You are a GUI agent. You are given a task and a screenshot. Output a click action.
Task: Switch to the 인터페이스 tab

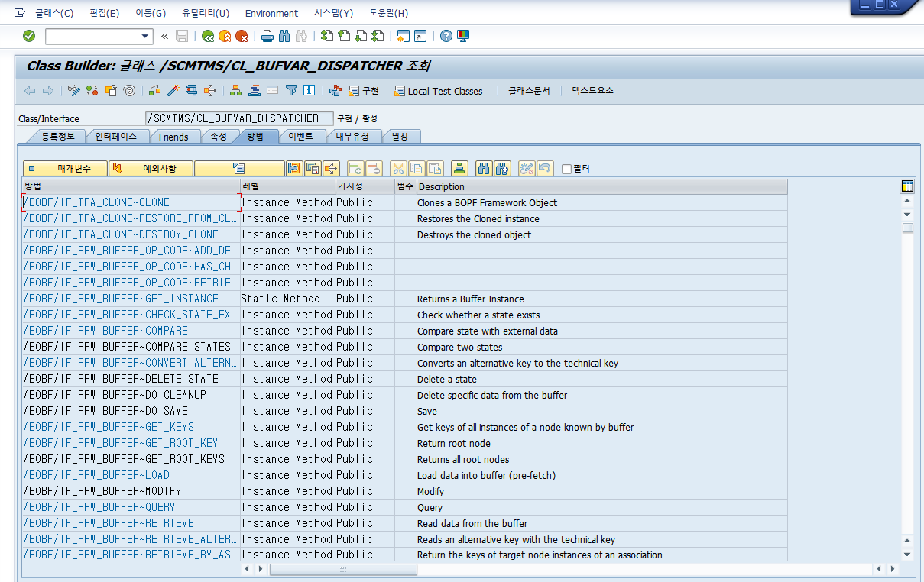click(x=115, y=137)
